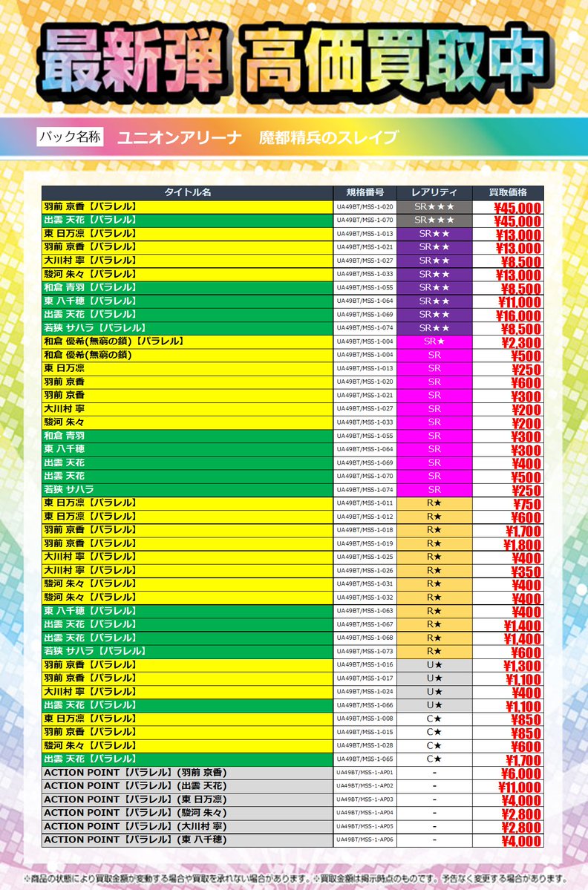588x890 pixels.
Task: Select code UA49BT/MSS-1-028
Action: point(365,745)
